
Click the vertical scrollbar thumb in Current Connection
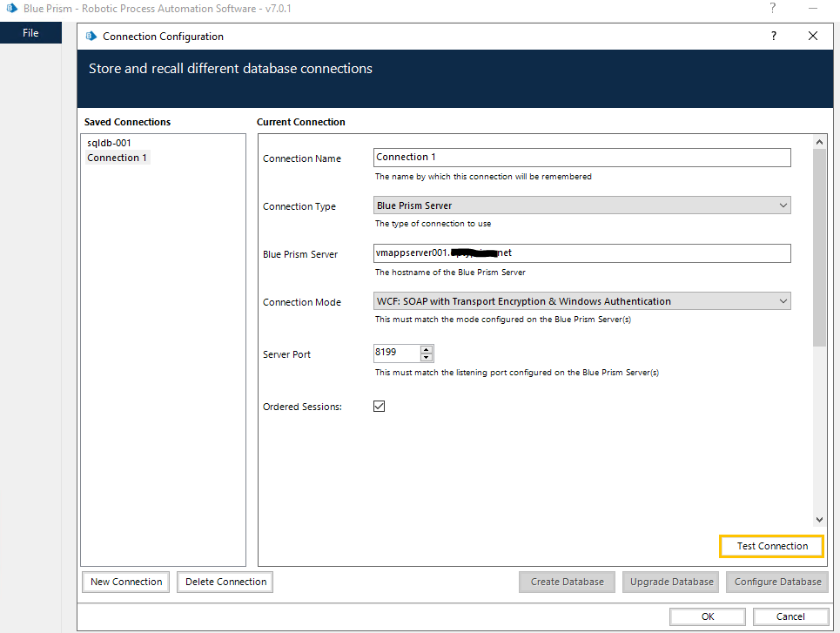(819, 247)
